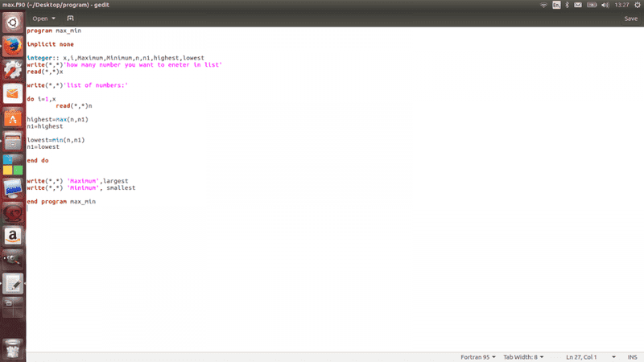Click the 'do i=1,x' line
This screenshot has height=362, width=644.
click(x=41, y=99)
